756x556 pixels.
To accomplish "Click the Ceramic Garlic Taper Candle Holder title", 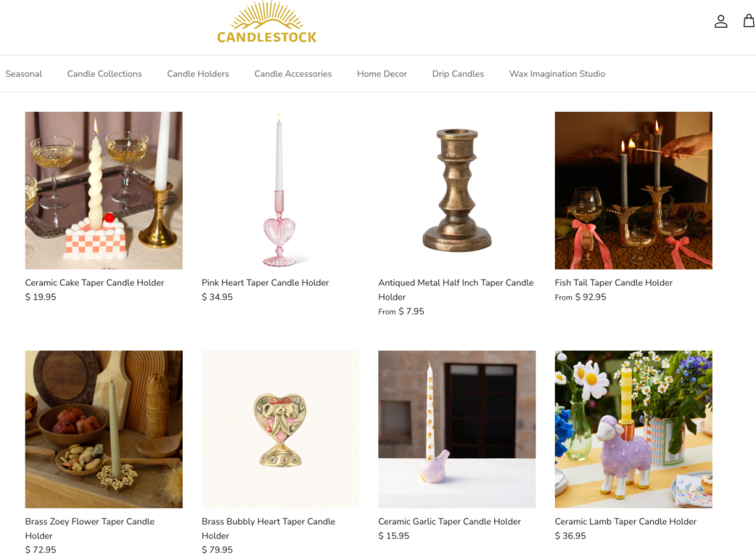I will pyautogui.click(x=449, y=521).
